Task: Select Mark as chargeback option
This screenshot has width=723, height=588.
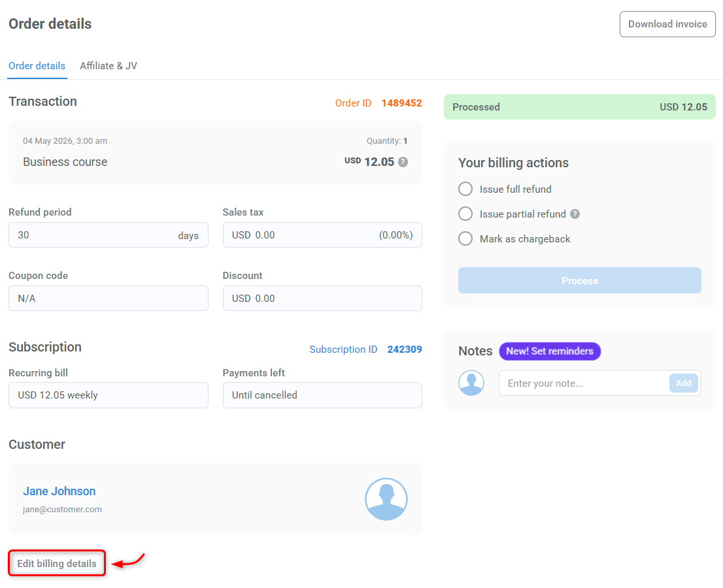Action: 465,238
